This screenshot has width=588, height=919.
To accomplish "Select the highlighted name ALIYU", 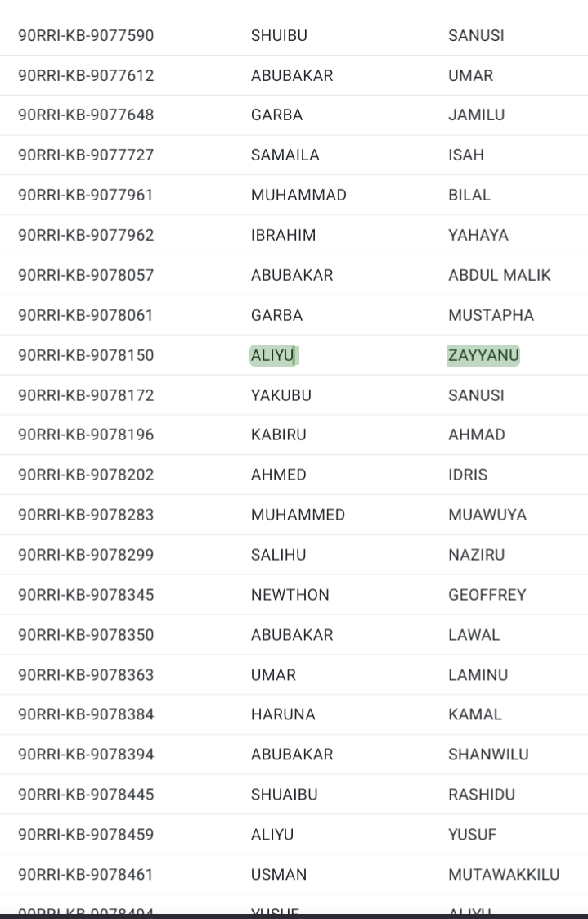I will (x=272, y=355).
